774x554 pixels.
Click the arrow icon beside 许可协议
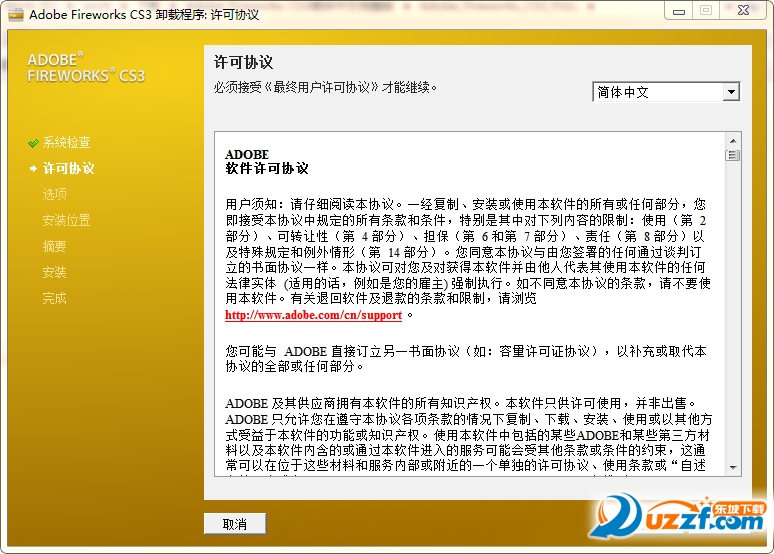33,169
